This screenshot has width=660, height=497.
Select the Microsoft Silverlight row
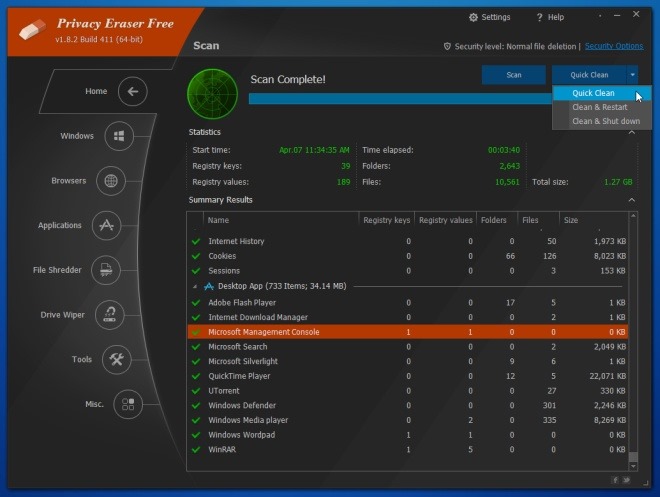(407, 361)
